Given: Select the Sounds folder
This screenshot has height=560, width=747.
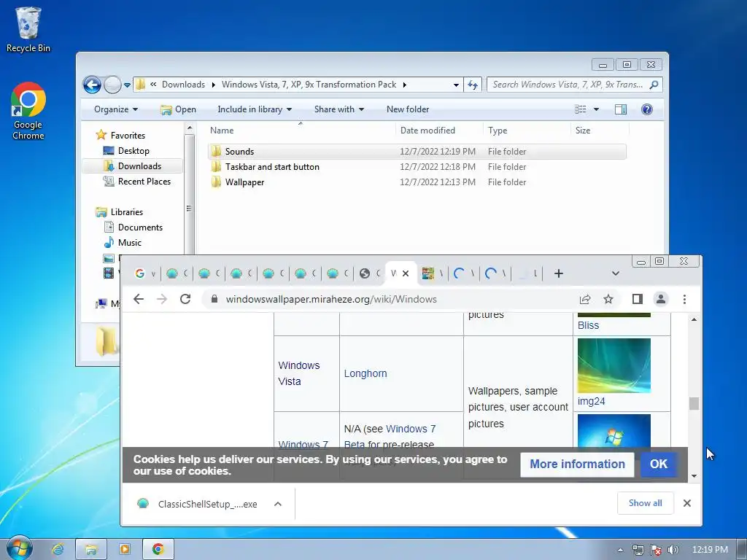Looking at the screenshot, I should 417,152.
